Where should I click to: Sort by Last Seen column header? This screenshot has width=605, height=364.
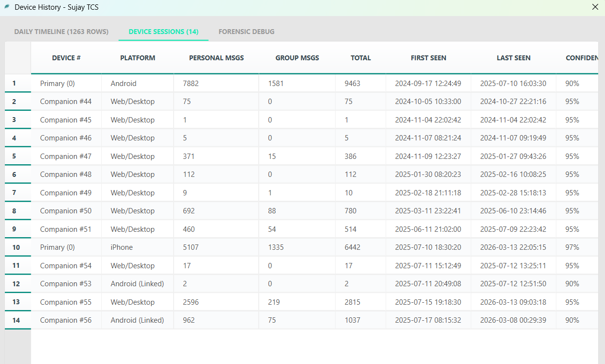(514, 58)
